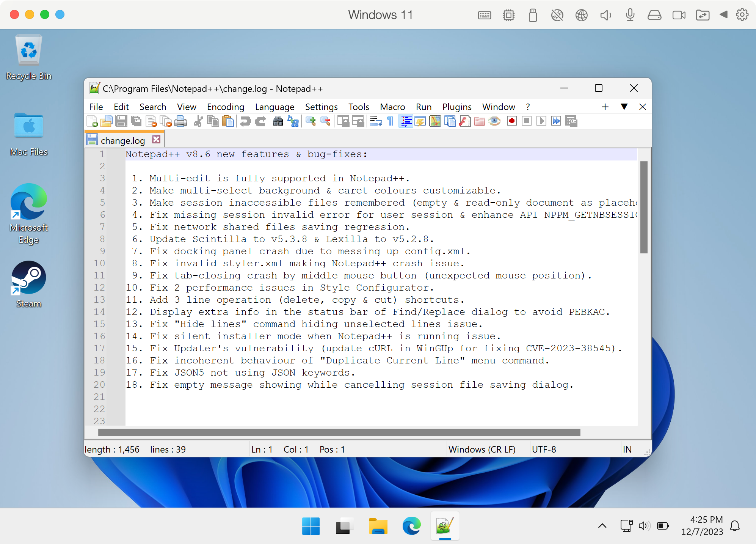Open the Language menu
Viewport: 756px width, 544px height.
275,107
